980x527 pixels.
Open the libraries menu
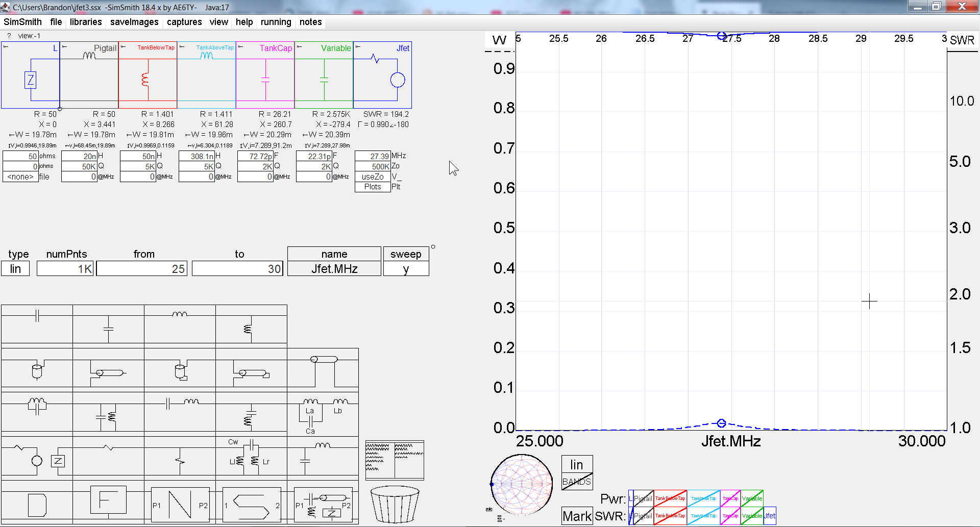(x=85, y=22)
